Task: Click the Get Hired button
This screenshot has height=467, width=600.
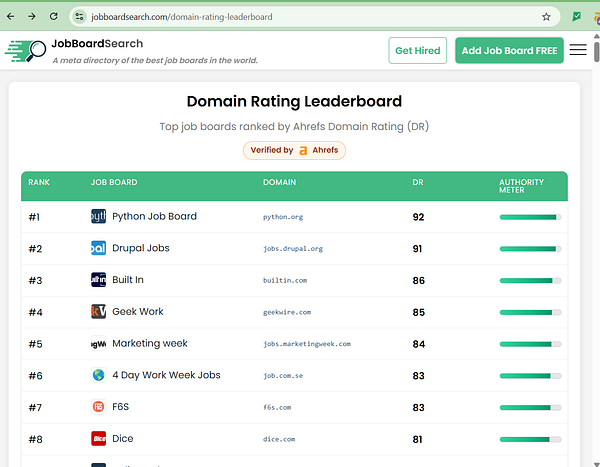Action: (x=417, y=51)
